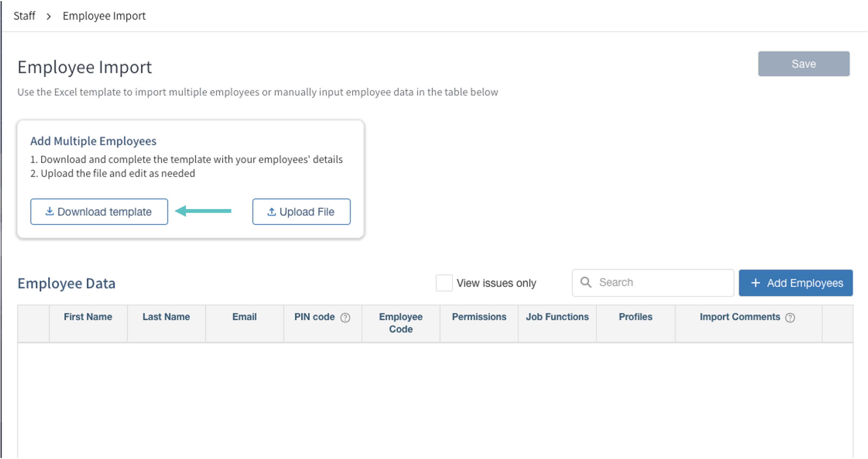The height and width of the screenshot is (459, 868).
Task: Click the breadcrumb chevron after Staff
Action: [x=49, y=16]
